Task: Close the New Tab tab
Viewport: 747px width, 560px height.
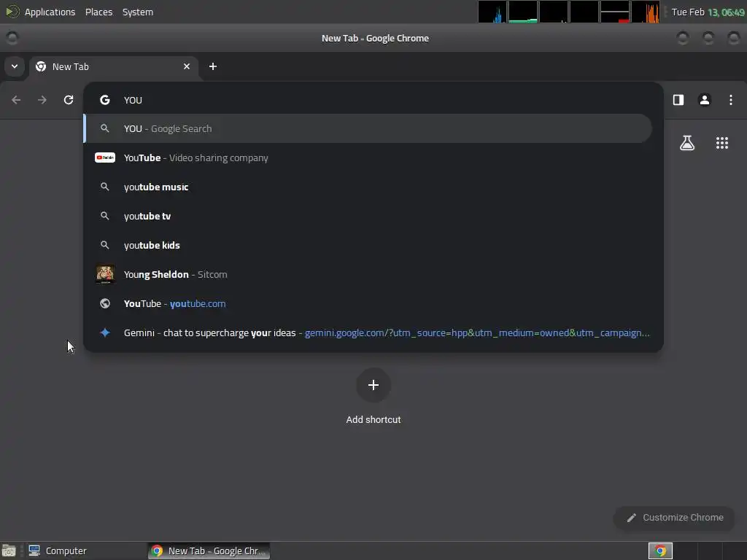Action: point(187,66)
